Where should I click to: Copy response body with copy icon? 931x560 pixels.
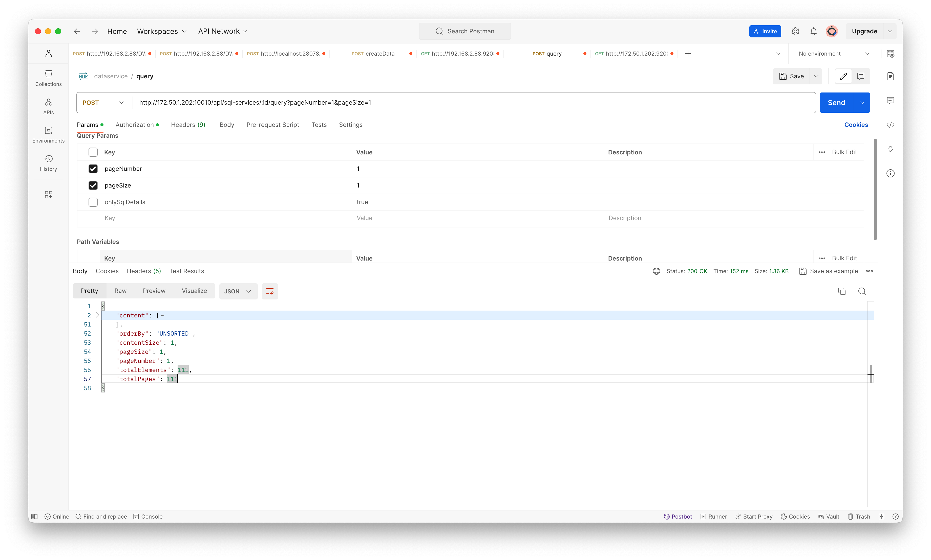pyautogui.click(x=841, y=291)
